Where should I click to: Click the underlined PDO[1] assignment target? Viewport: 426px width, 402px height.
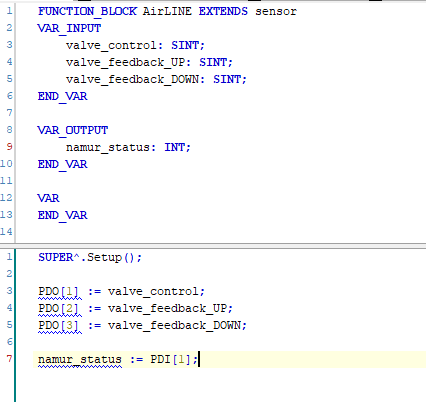[x=59, y=292]
